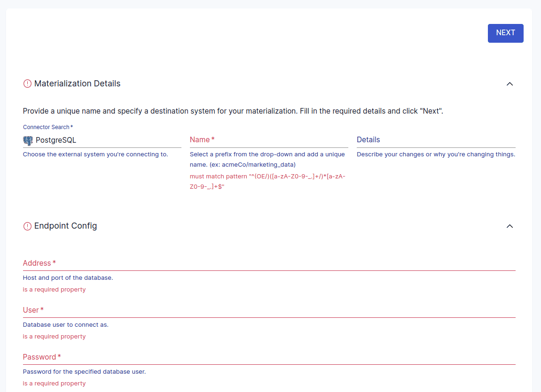Click the User required property error

(54, 337)
